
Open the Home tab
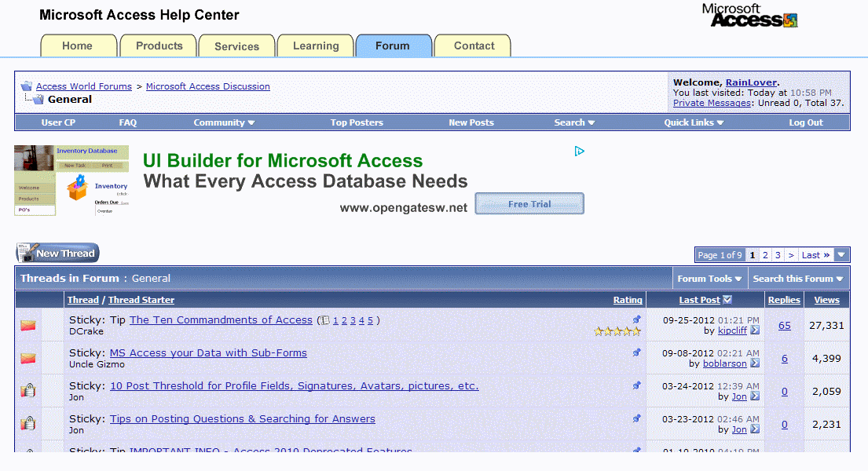pos(78,46)
